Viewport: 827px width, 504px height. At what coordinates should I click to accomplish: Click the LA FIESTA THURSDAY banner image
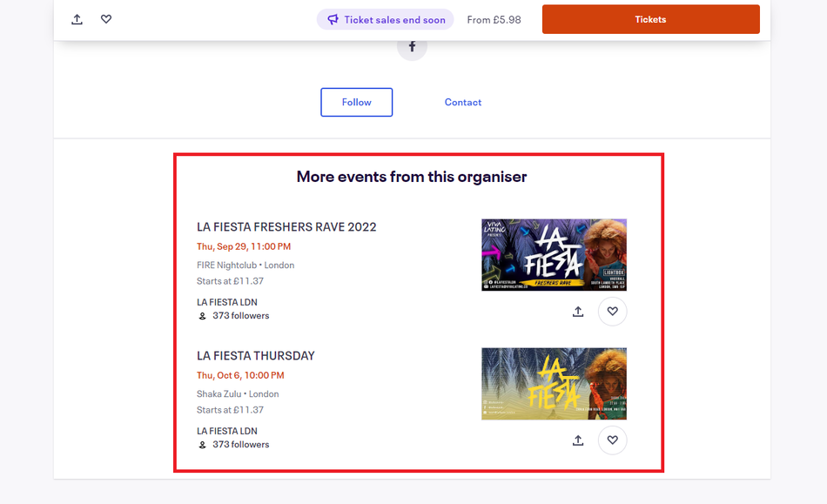[x=554, y=384]
